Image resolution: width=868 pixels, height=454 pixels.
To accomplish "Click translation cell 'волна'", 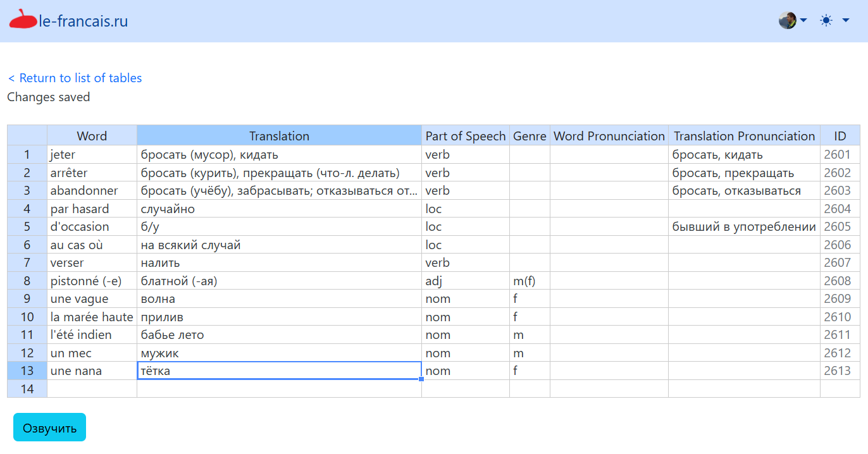I will [279, 299].
